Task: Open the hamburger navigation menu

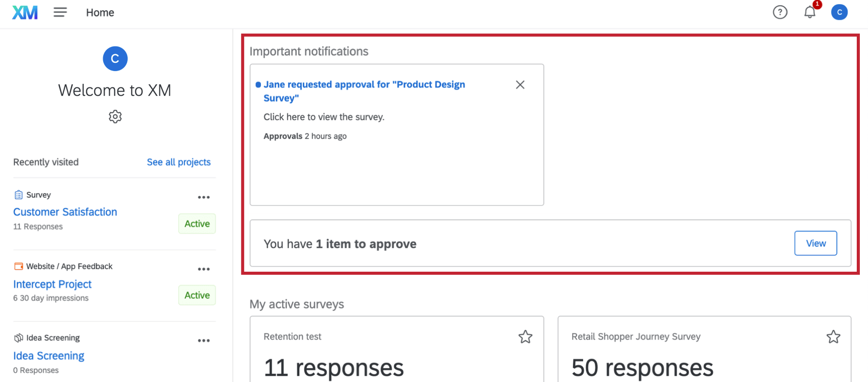Action: click(x=60, y=12)
